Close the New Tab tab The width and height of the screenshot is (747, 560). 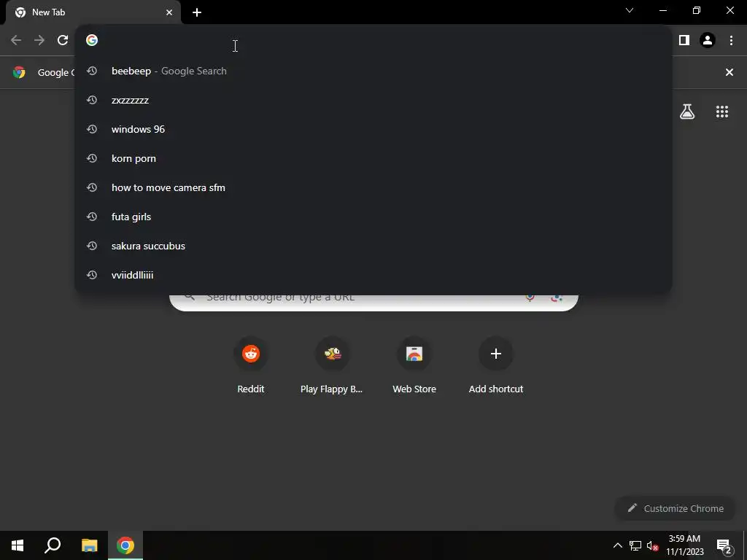[x=169, y=12]
